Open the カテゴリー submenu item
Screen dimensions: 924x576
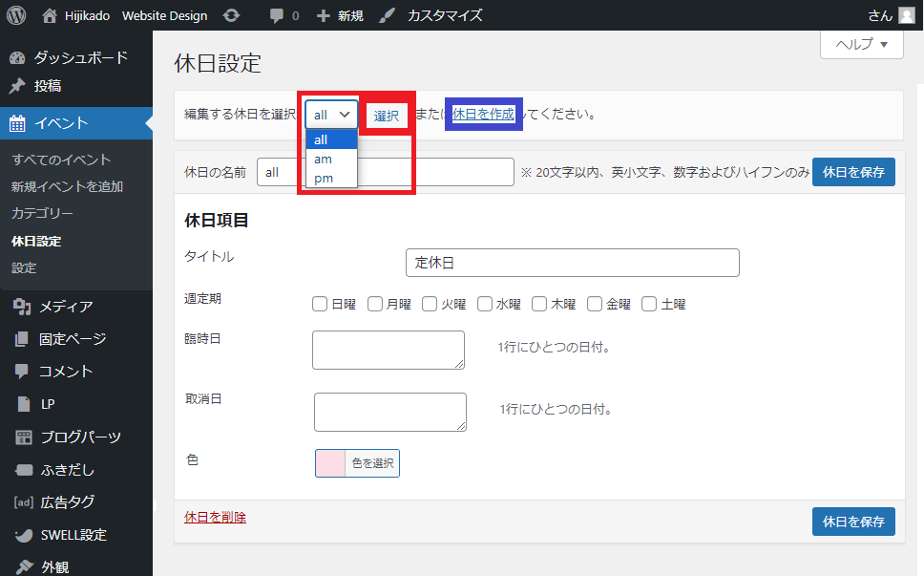(42, 213)
